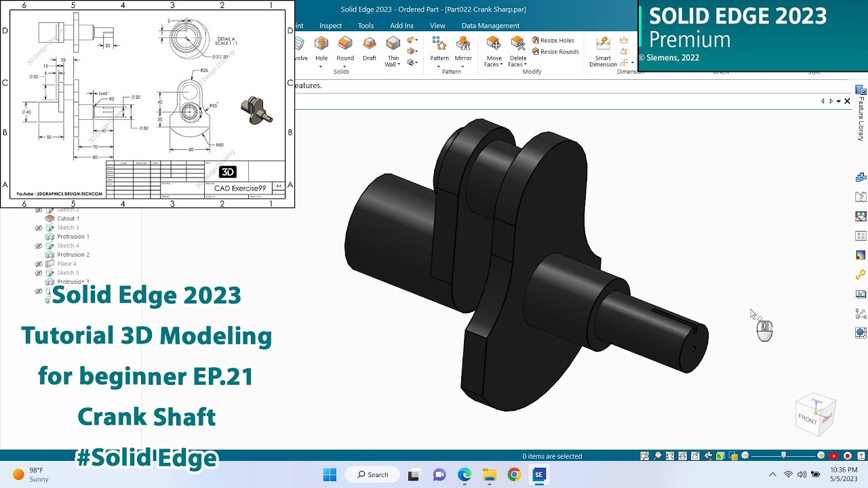
Task: Click the weather widget showing 98°F
Action: [31, 474]
